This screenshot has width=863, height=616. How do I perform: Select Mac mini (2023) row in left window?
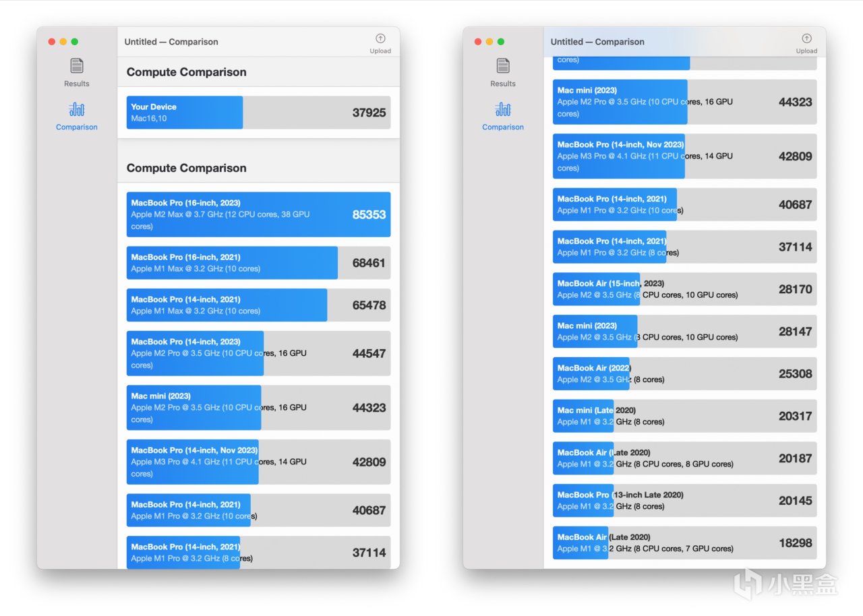(x=258, y=408)
